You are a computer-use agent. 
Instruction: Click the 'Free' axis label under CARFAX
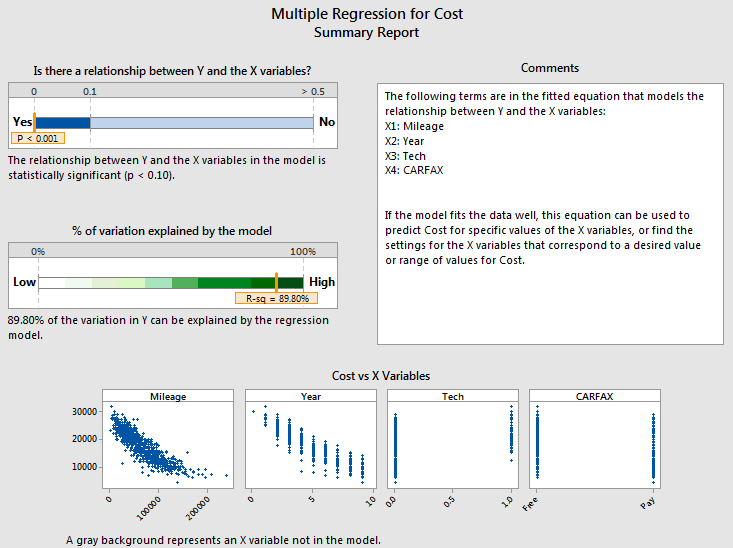(533, 504)
